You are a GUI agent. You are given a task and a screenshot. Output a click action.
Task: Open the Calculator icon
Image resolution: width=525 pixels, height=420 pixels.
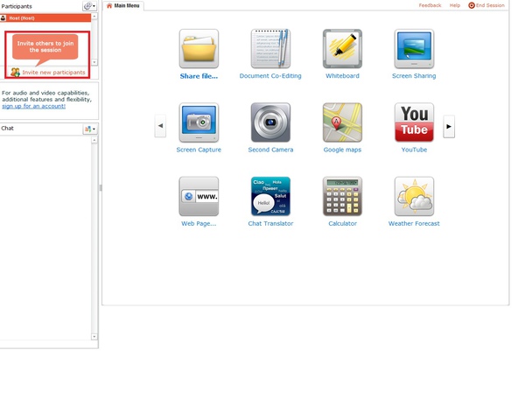(342, 196)
